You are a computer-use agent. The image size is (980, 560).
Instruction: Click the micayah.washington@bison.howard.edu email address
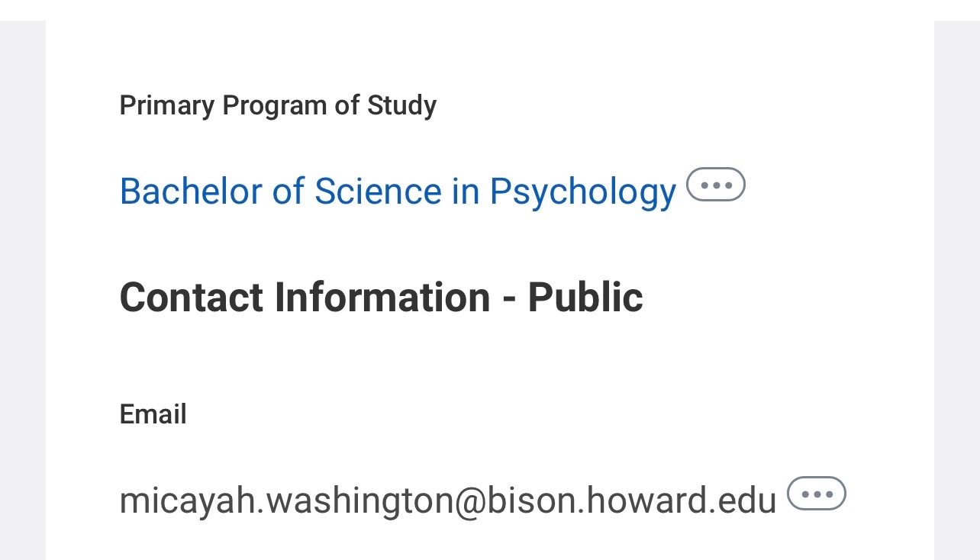[447, 501]
